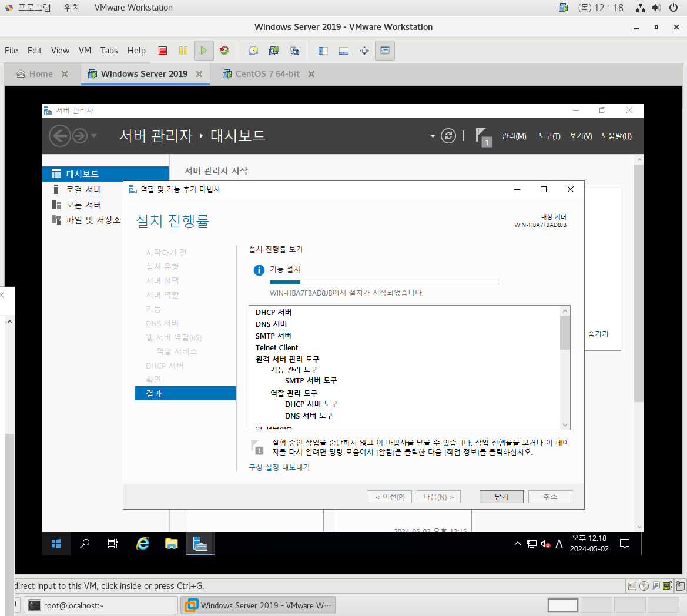The height and width of the screenshot is (616, 687).
Task: Click Server Manager taskbar icon
Action: (x=200, y=544)
